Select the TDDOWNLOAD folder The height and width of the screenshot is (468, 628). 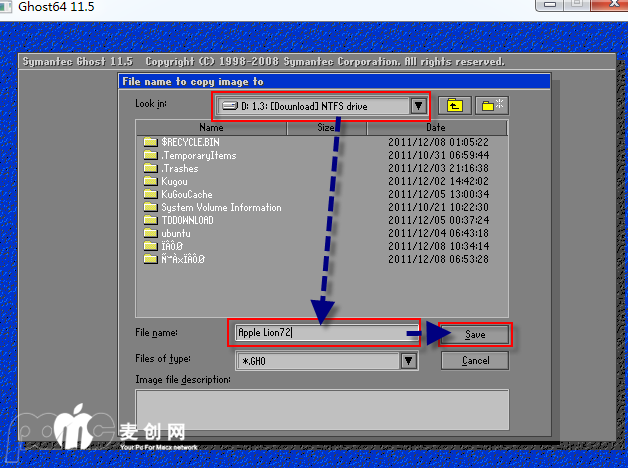186,220
